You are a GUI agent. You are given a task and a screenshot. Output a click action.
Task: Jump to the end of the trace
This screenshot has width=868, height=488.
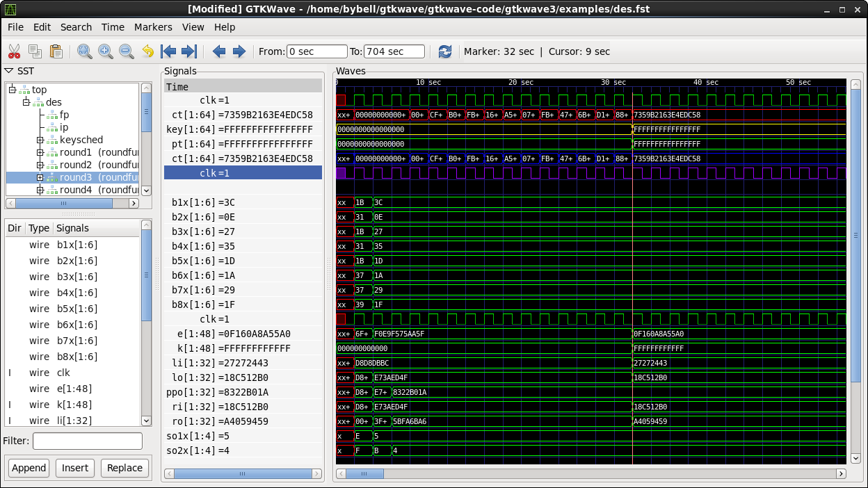pyautogui.click(x=189, y=51)
